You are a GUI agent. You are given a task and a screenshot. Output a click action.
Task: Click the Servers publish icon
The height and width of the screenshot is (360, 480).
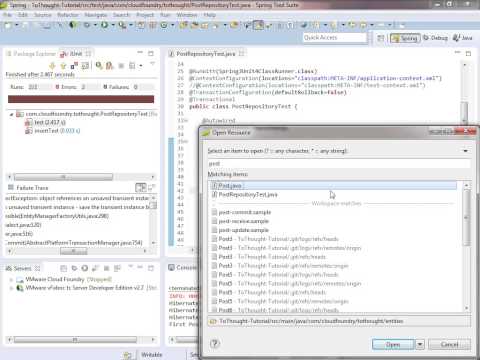(117, 268)
